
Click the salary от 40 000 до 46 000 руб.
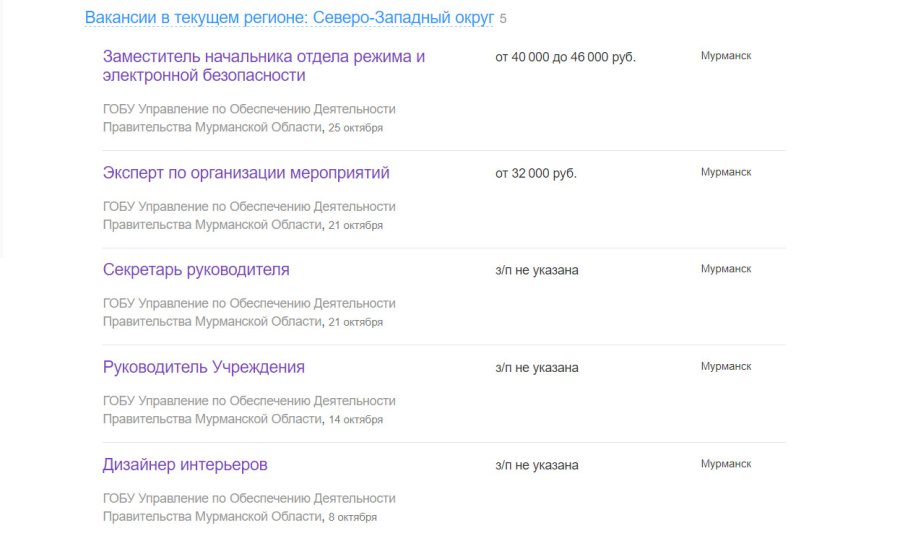click(x=565, y=57)
